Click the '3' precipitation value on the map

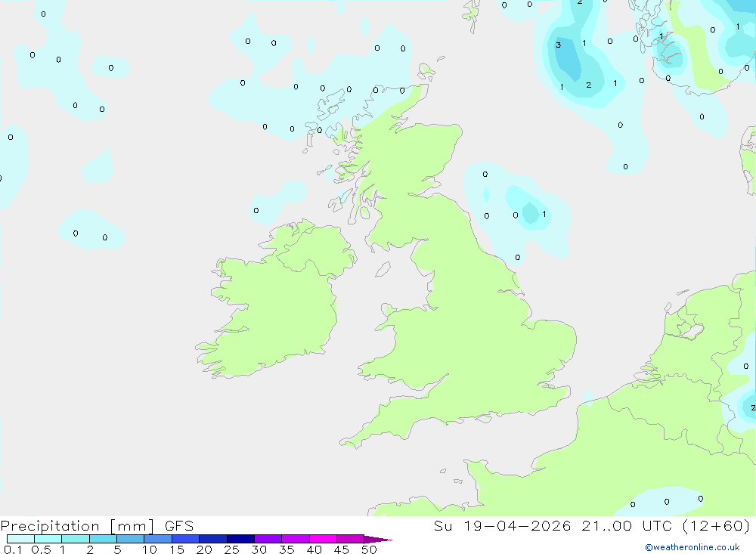559,45
